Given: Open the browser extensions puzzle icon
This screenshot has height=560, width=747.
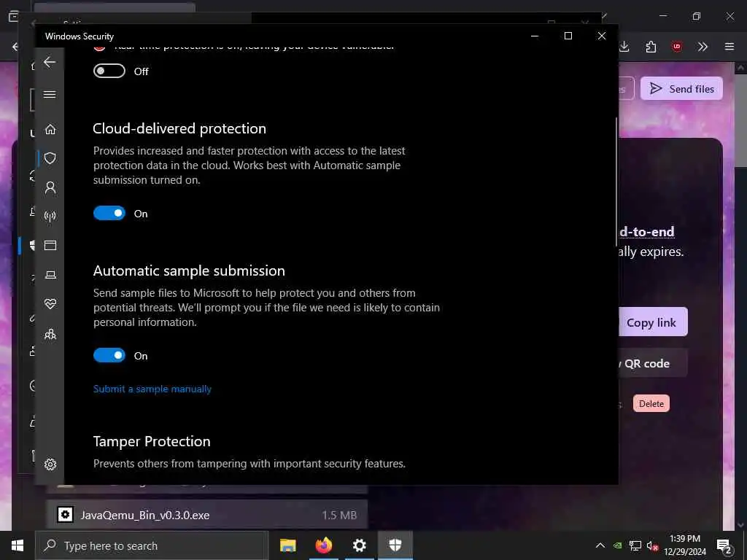Looking at the screenshot, I should (x=651, y=47).
